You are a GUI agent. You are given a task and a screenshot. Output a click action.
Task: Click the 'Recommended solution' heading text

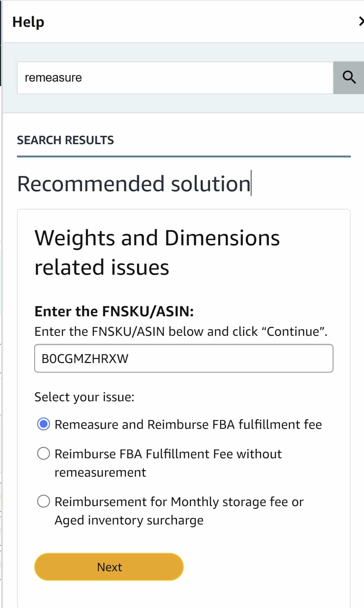(x=134, y=184)
